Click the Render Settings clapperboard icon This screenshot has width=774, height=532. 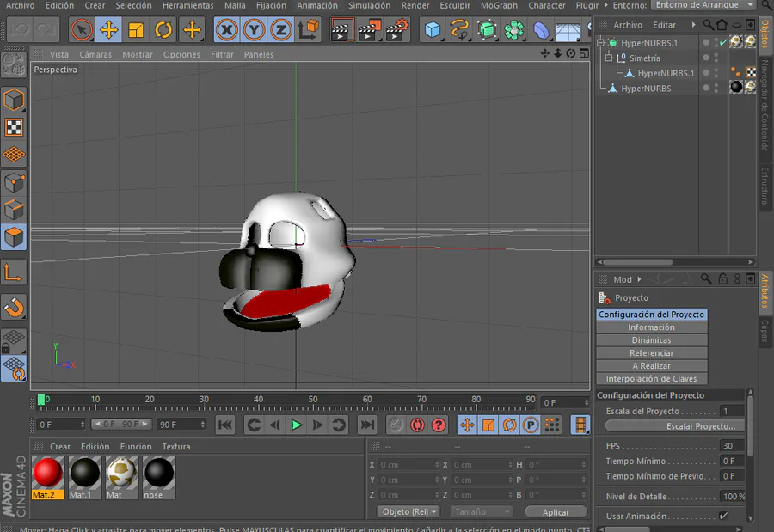click(396, 31)
